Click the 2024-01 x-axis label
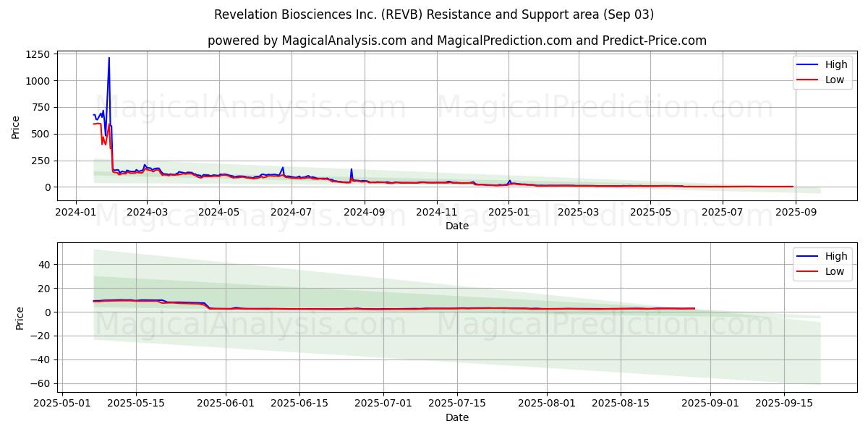 pos(75,212)
